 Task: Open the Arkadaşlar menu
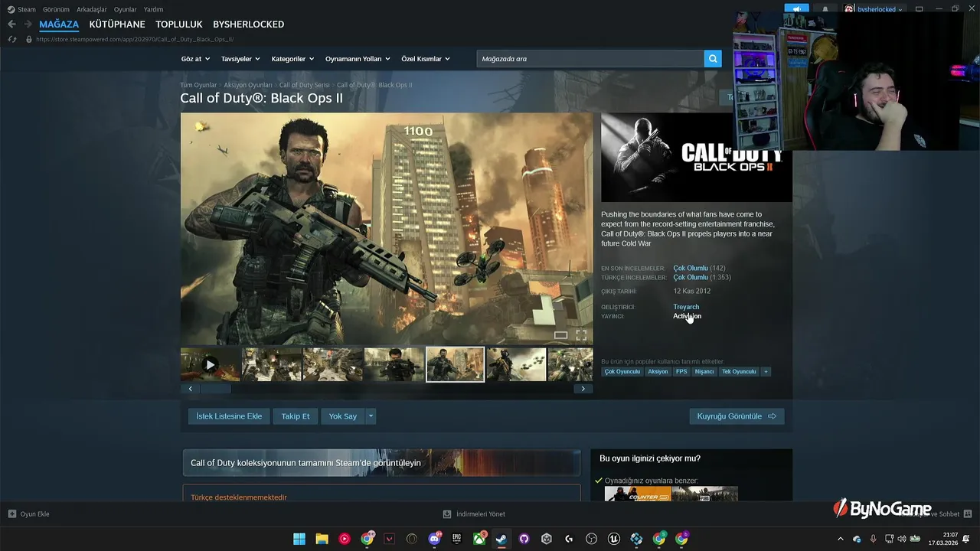[92, 9]
